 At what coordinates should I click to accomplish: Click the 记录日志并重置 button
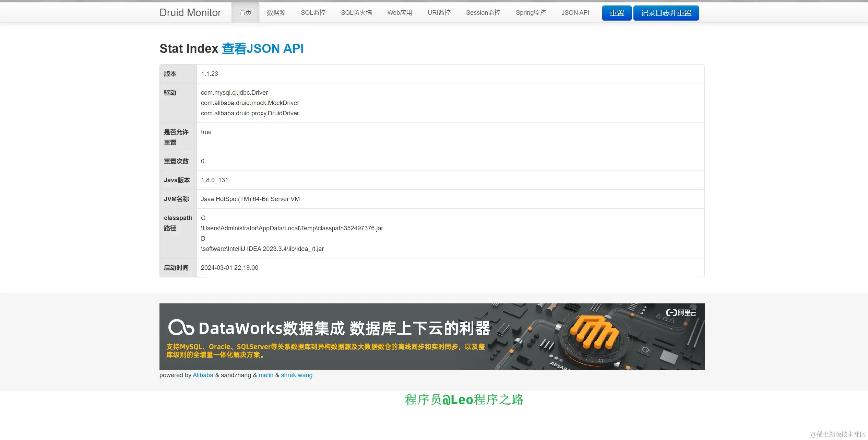[x=666, y=13]
